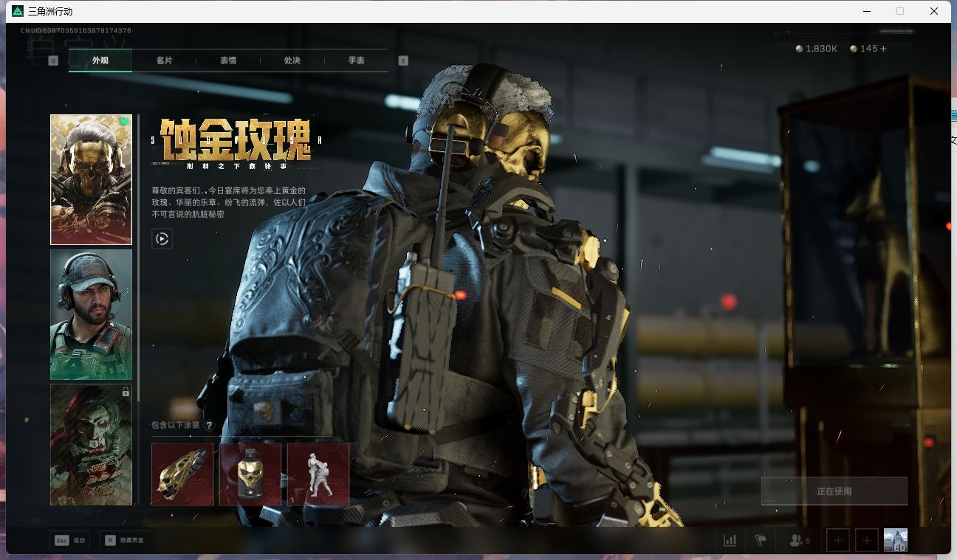Open the white execution figure item

pos(318,474)
